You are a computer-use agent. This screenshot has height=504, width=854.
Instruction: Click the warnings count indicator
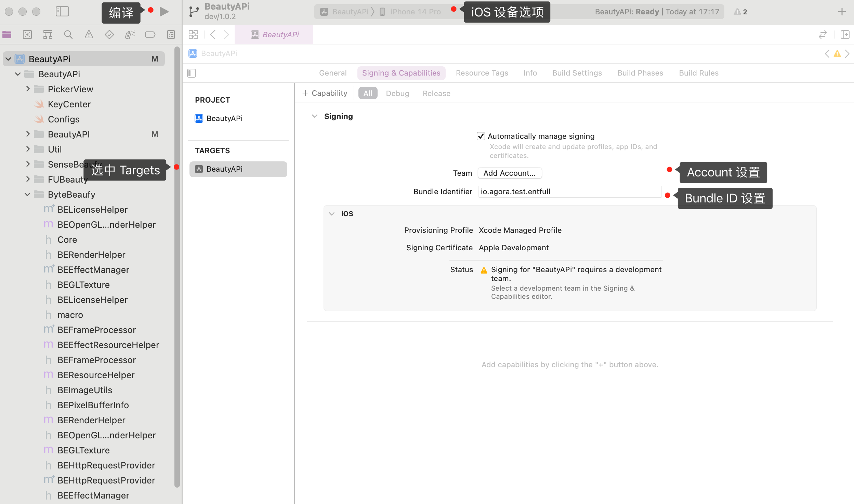tap(740, 12)
